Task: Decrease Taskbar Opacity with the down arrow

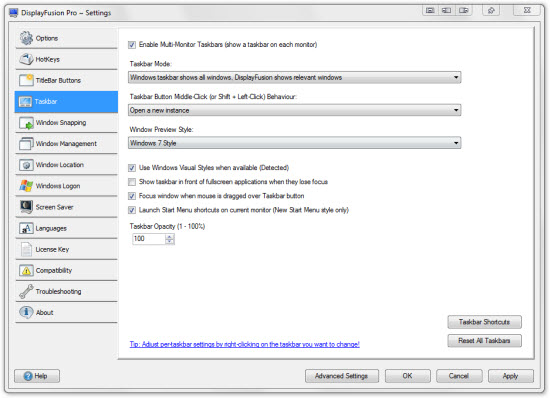Action: (170, 242)
